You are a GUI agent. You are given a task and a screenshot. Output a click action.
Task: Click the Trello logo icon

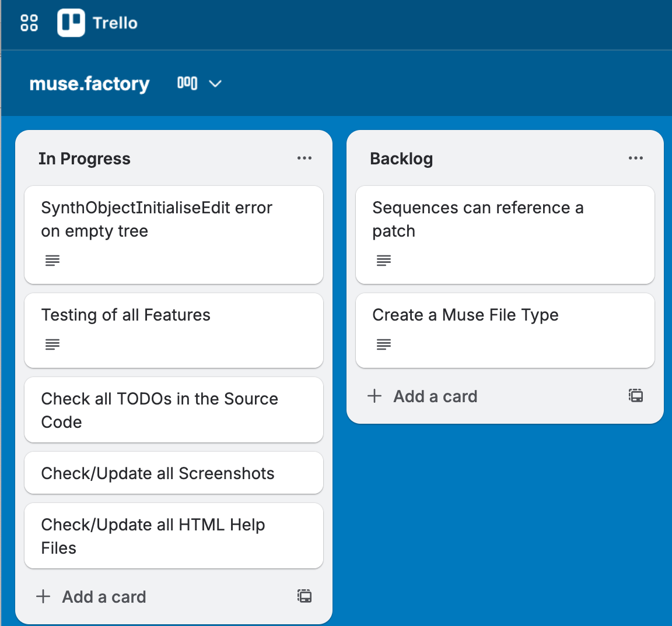click(71, 23)
